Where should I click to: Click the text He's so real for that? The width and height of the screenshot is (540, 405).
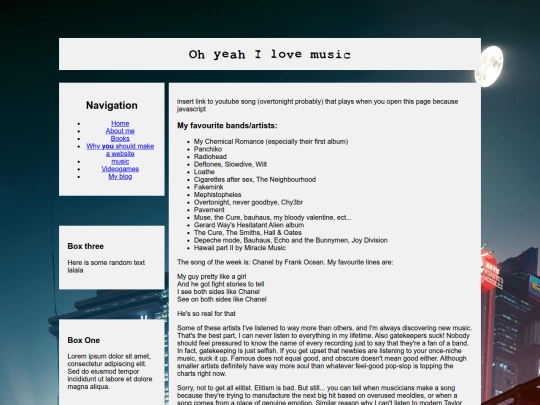(206, 313)
